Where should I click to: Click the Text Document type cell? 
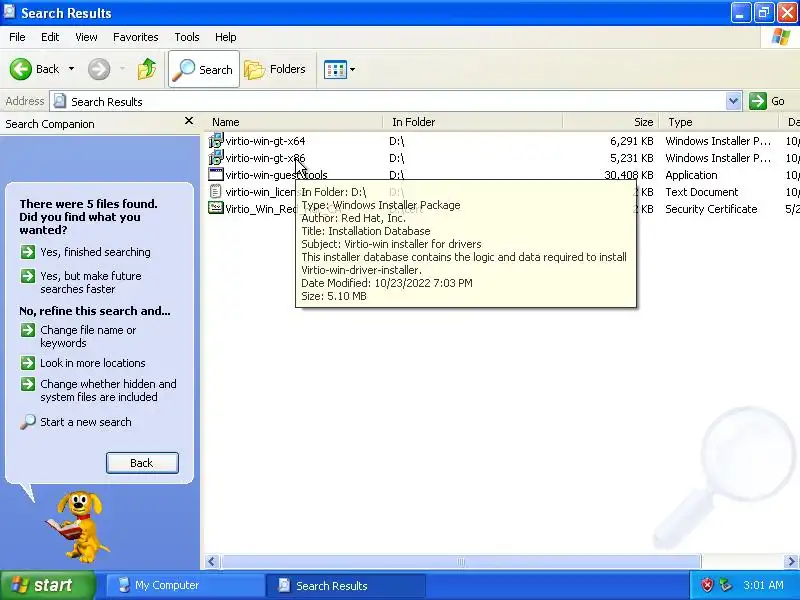coord(702,192)
